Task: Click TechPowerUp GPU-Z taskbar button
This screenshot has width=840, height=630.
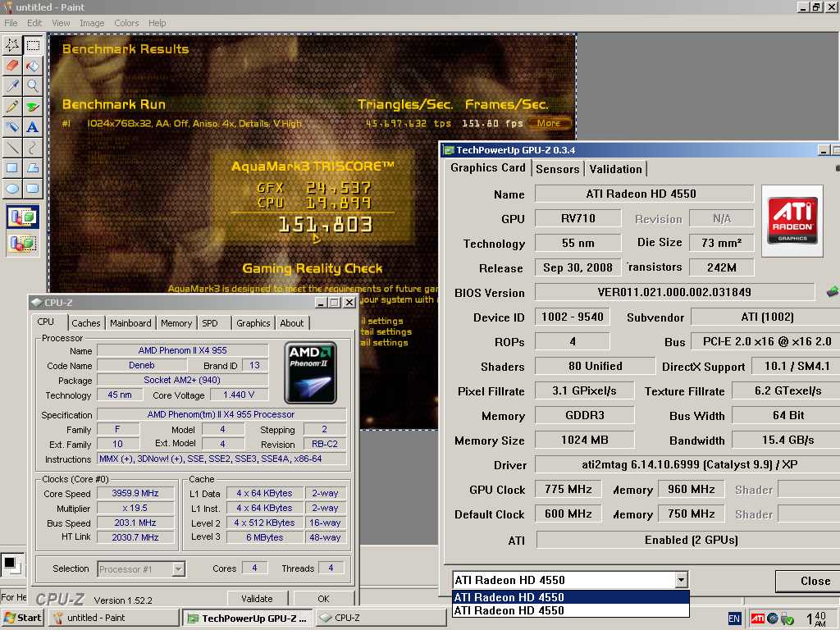Action: (x=246, y=618)
